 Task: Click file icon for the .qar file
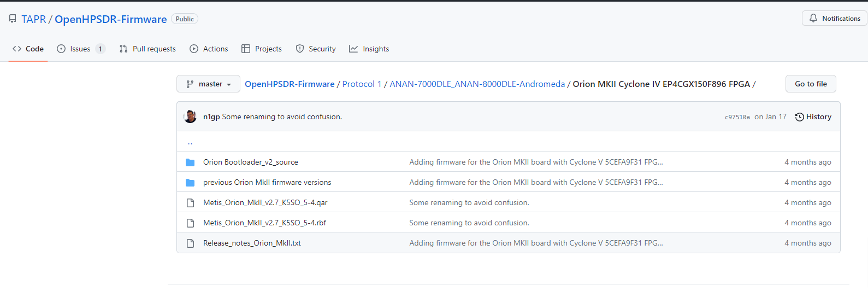[190, 202]
